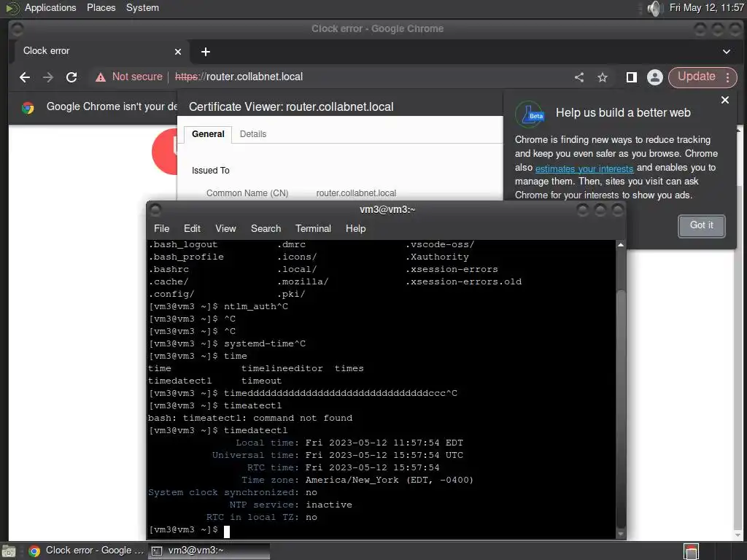The width and height of the screenshot is (747, 560).
Task: Share this page using the share icon
Action: [578, 77]
